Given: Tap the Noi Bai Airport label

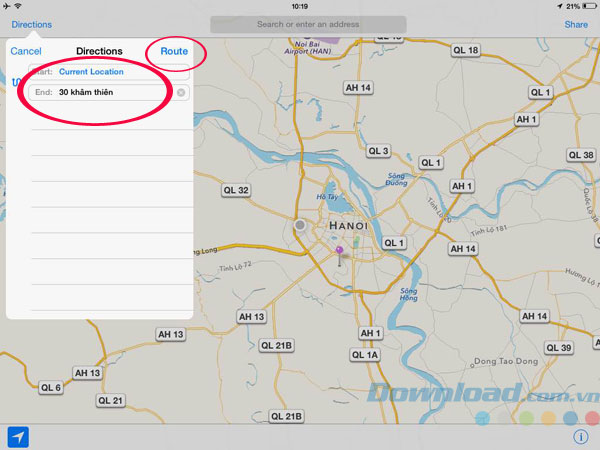Looking at the screenshot, I should click(x=308, y=47).
